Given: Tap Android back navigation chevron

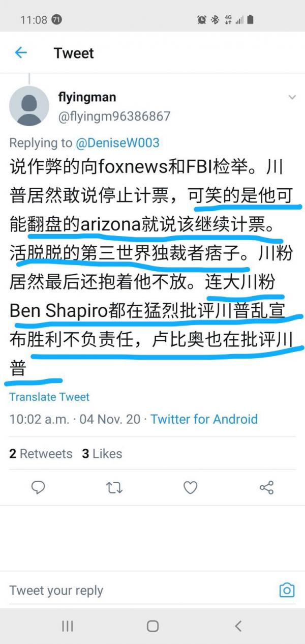Looking at the screenshot, I should [x=238, y=626].
